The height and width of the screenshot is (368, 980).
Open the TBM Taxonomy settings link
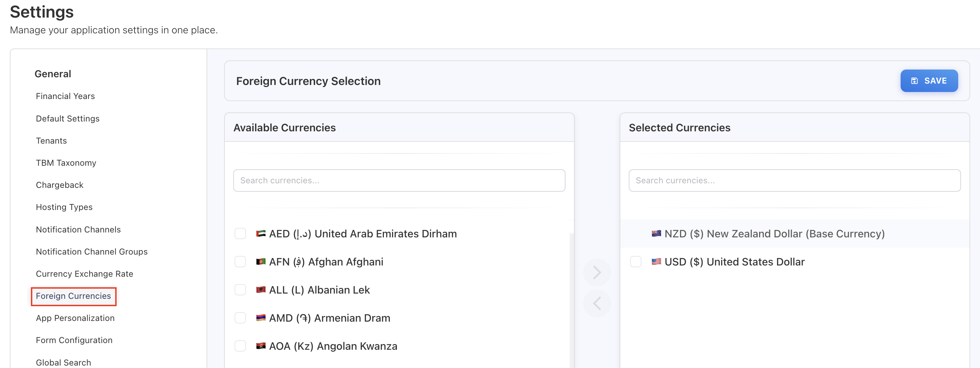tap(66, 163)
